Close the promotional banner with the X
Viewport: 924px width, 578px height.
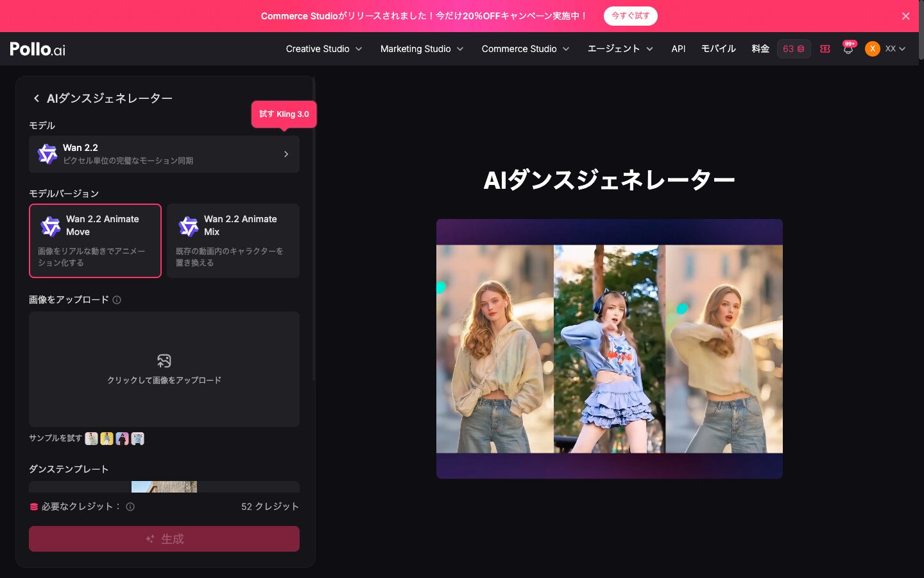(905, 16)
